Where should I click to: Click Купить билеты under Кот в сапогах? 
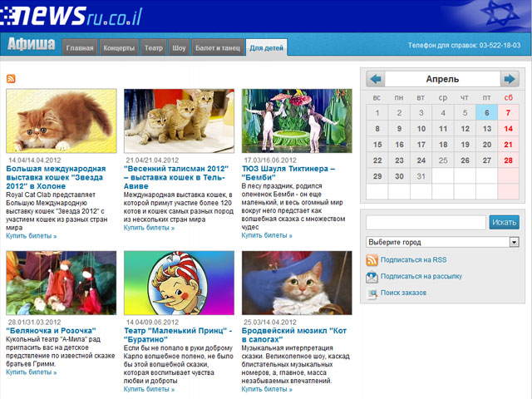coord(267,389)
